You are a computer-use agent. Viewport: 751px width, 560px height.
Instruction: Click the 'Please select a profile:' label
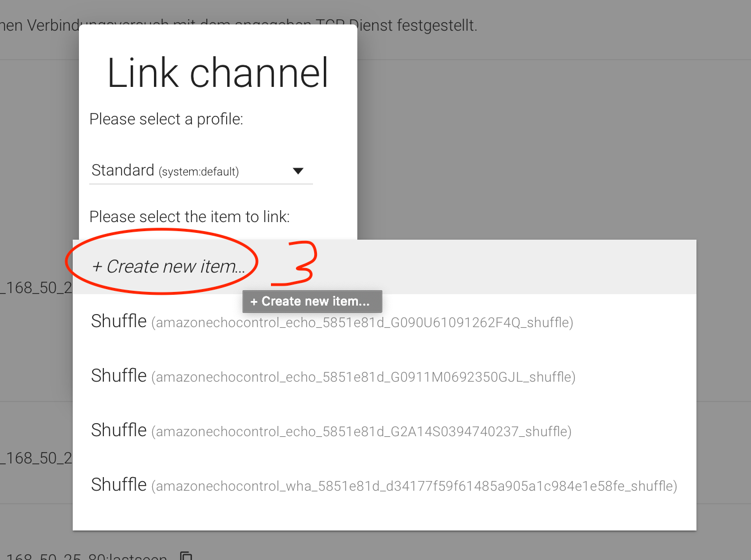point(166,119)
